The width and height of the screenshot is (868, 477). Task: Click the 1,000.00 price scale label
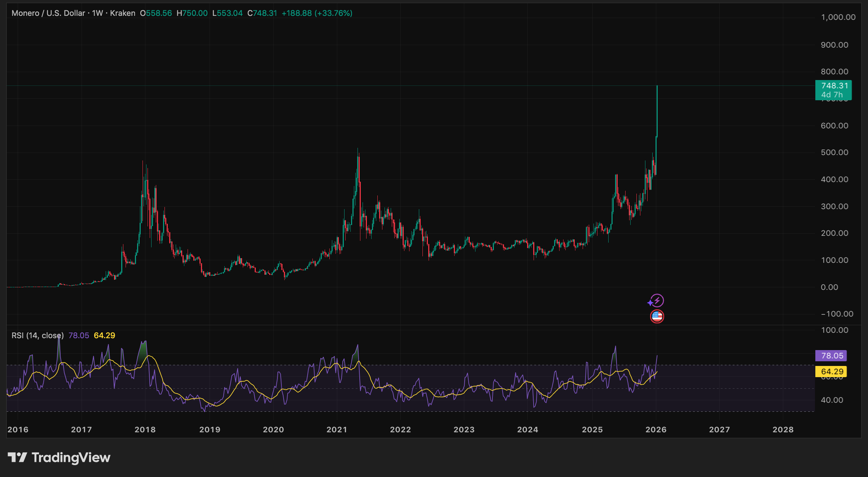coord(838,17)
